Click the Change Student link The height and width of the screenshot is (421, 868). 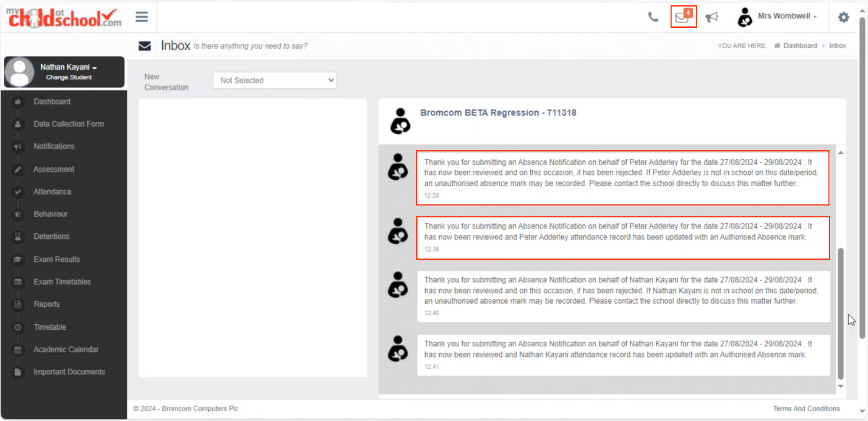click(69, 77)
